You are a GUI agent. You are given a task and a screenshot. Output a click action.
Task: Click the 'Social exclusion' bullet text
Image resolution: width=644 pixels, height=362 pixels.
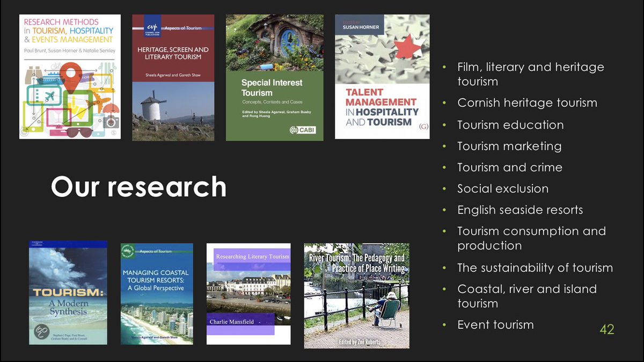(x=503, y=189)
